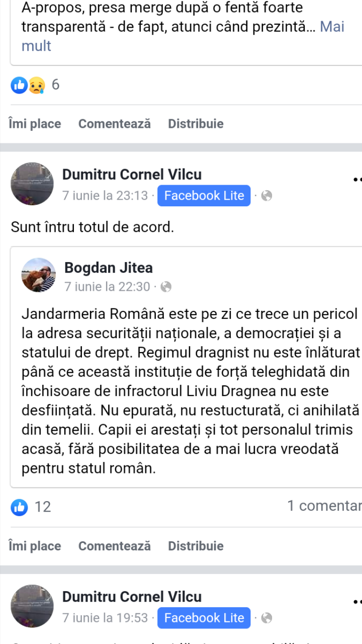The image size is (362, 644).
Task: Click the like and sad reaction icons beside 6
Action: tap(28, 85)
